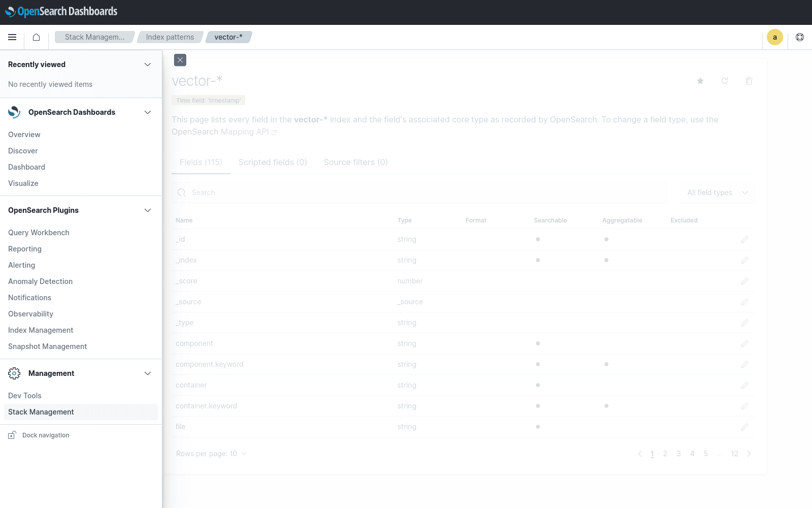This screenshot has height=508, width=812.
Task: Click the hamburger navigation menu icon
Action: click(x=12, y=37)
